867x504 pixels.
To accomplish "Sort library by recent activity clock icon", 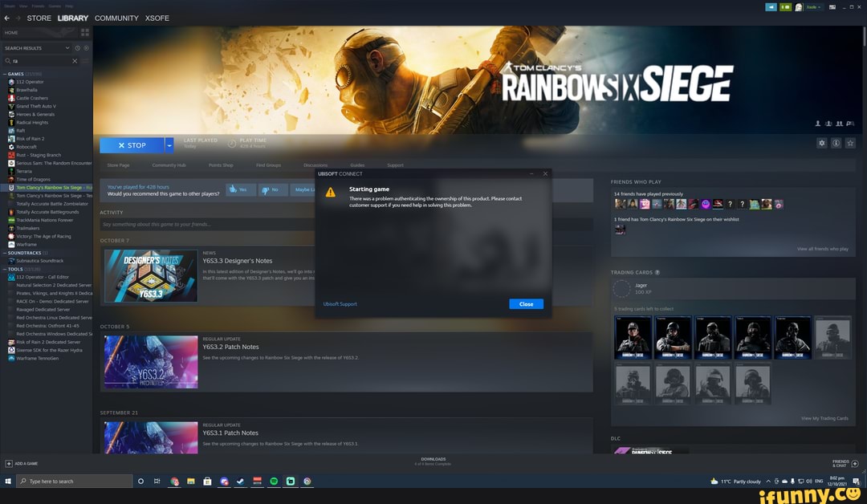I will [77, 48].
